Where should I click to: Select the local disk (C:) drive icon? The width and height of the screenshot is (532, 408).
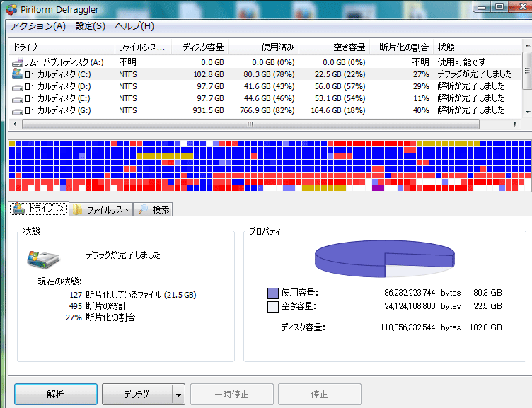[17, 74]
